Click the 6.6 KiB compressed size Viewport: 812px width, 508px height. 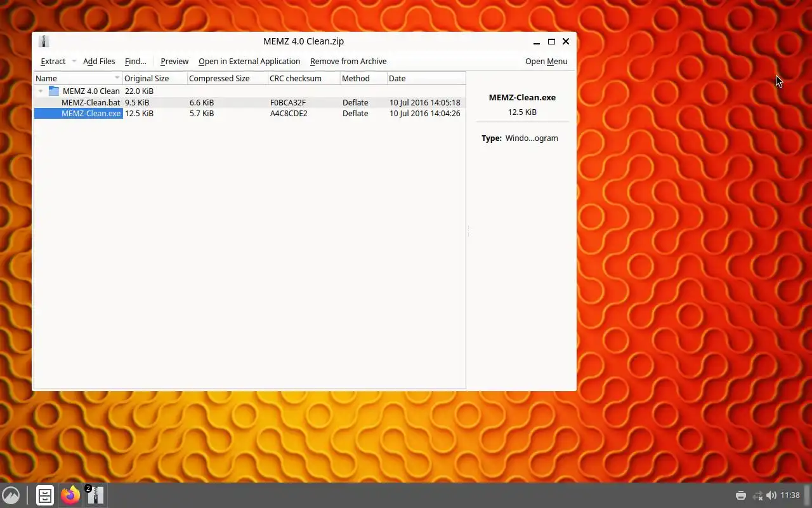[x=202, y=102]
